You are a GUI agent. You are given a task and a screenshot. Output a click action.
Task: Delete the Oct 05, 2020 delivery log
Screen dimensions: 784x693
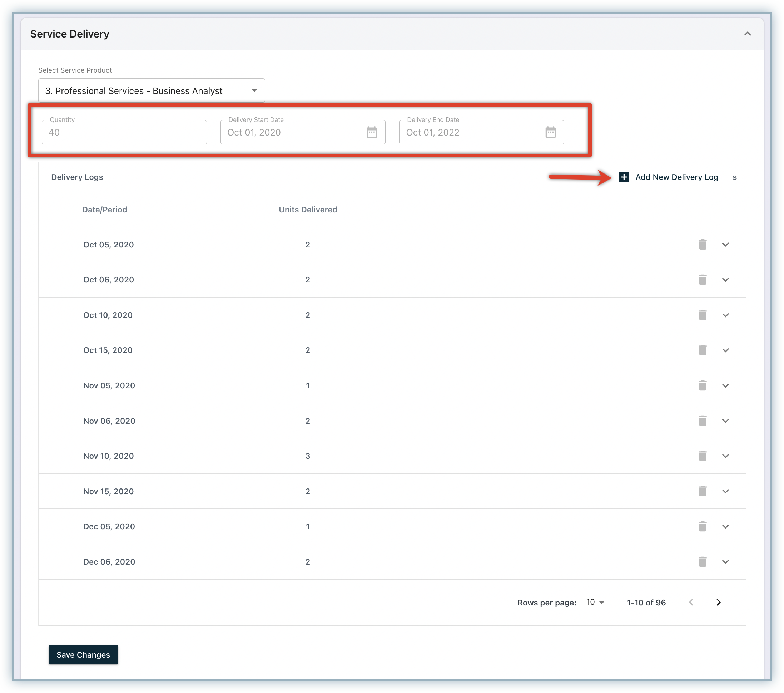(x=702, y=245)
